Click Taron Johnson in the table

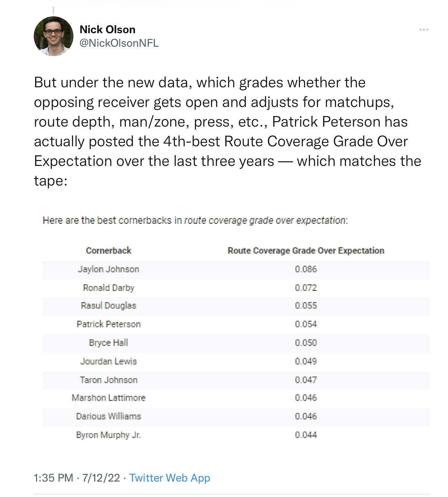[x=108, y=380]
